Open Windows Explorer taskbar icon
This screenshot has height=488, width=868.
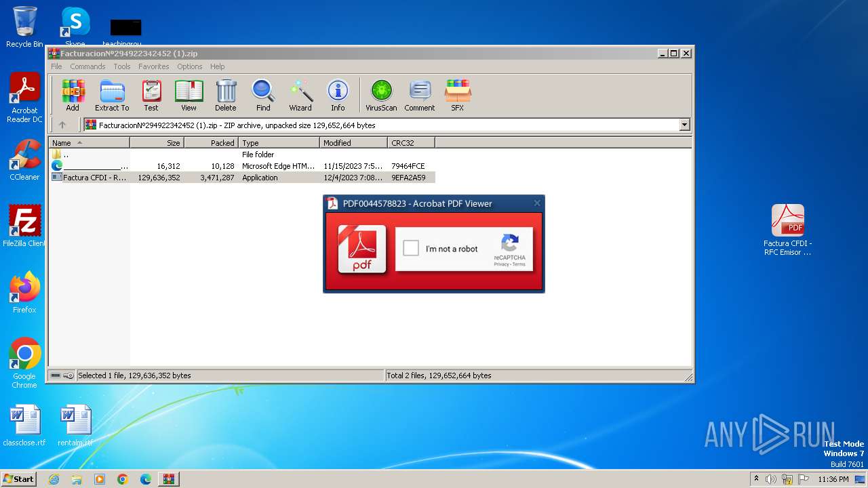pyautogui.click(x=77, y=479)
